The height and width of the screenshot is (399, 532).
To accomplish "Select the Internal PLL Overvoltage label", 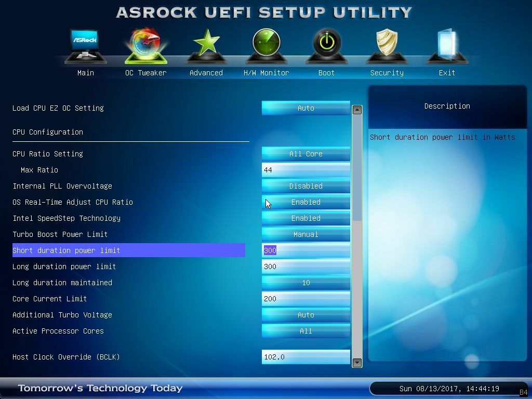I will [x=62, y=186].
